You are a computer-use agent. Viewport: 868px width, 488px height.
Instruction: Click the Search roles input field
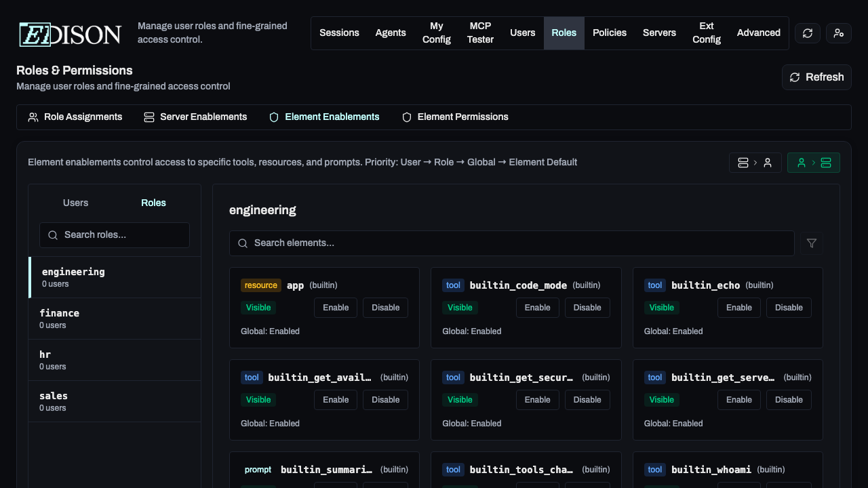(115, 235)
